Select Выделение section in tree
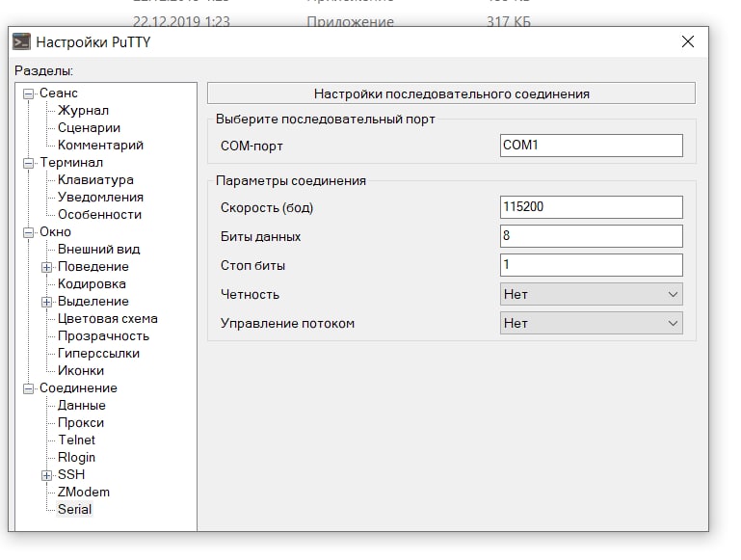This screenshot has width=741, height=560. tap(93, 302)
